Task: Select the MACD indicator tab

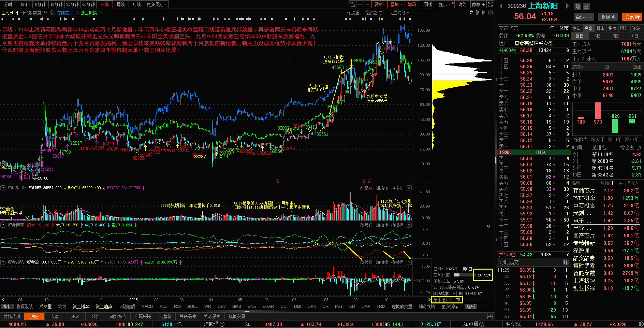Action: pyautogui.click(x=147, y=306)
